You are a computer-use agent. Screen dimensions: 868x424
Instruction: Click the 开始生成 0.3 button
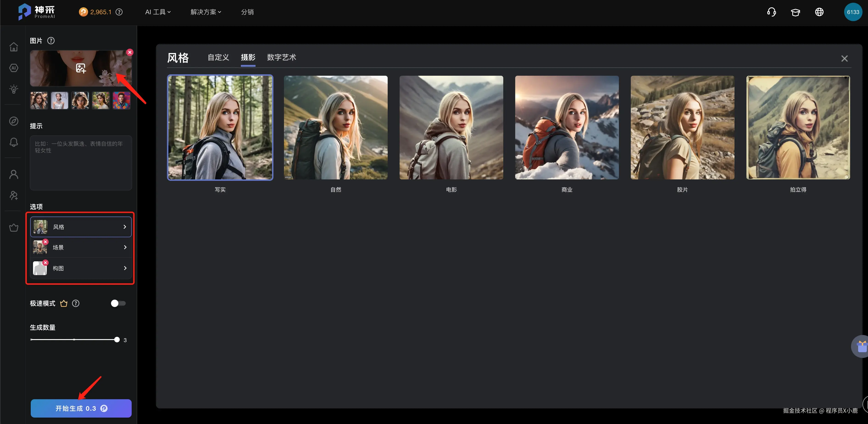tap(81, 408)
